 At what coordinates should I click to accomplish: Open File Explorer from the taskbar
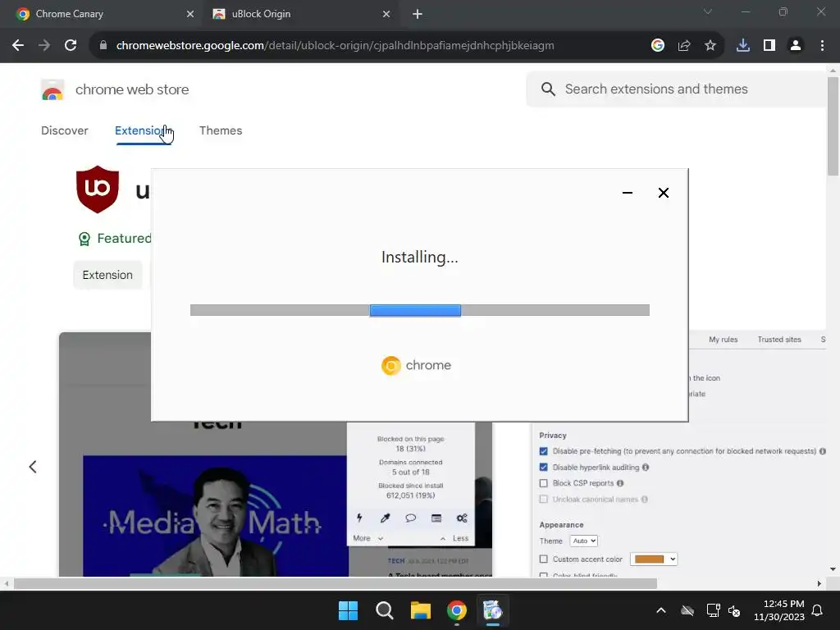pos(421,610)
